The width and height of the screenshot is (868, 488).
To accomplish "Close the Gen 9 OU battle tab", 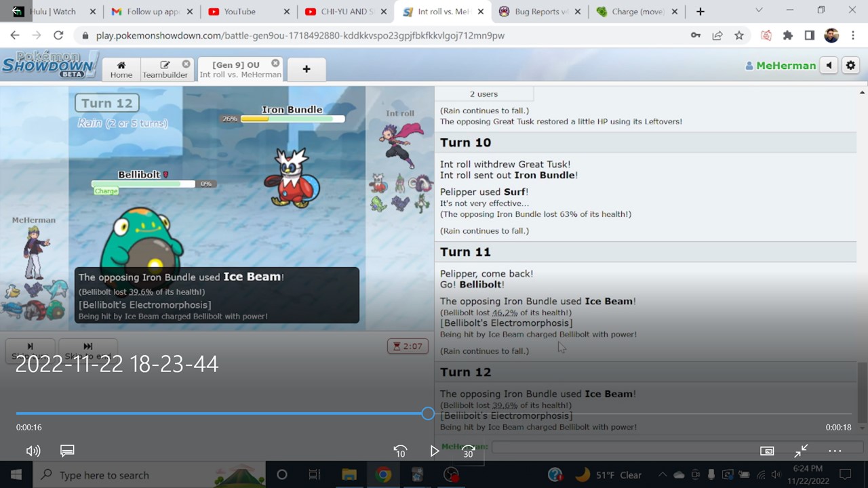I will (x=275, y=63).
